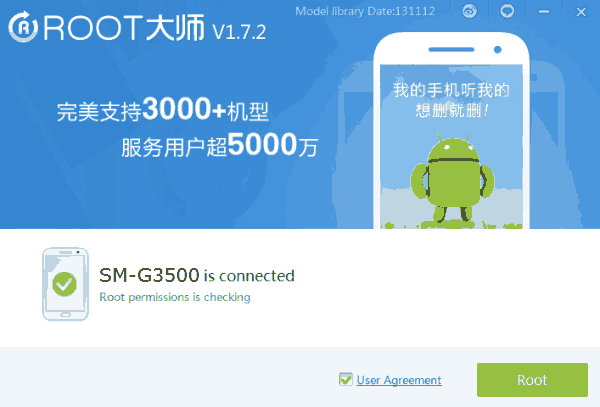Click the Model library Date:131112 label
600x407 pixels.
pos(365,11)
